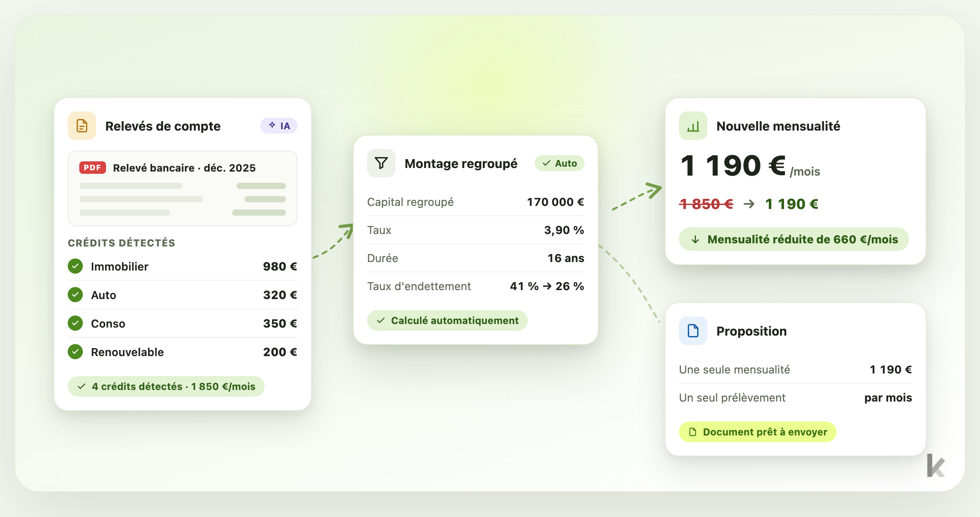Viewport: 980px width, 517px height.
Task: Click the IA sparkle badge
Action: tap(279, 126)
